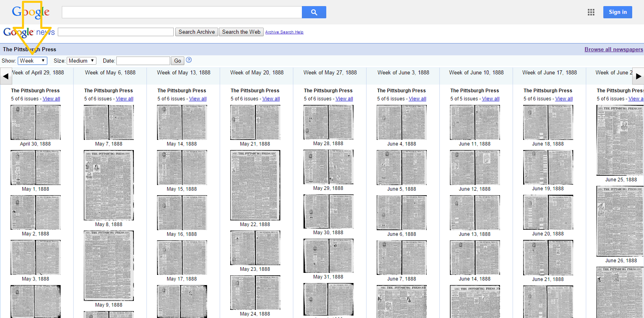644x318 pixels.
Task: Open the May 28, 1888 issue thumbnail
Action: pyautogui.click(x=328, y=122)
